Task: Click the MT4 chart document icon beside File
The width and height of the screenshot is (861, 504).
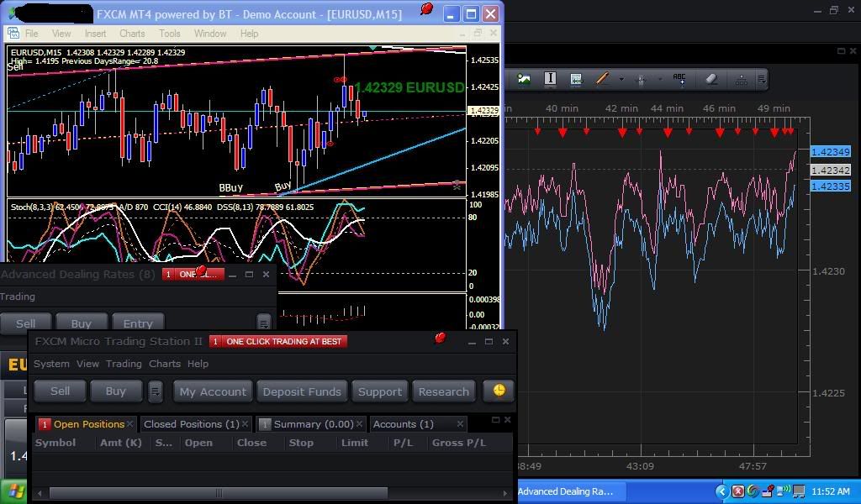Action: point(13,34)
